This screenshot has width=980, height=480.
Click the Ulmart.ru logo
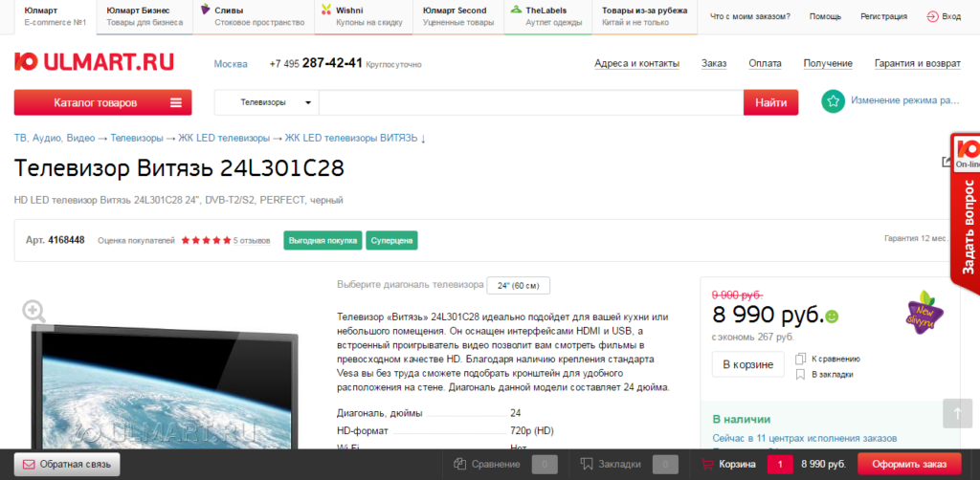click(x=94, y=62)
